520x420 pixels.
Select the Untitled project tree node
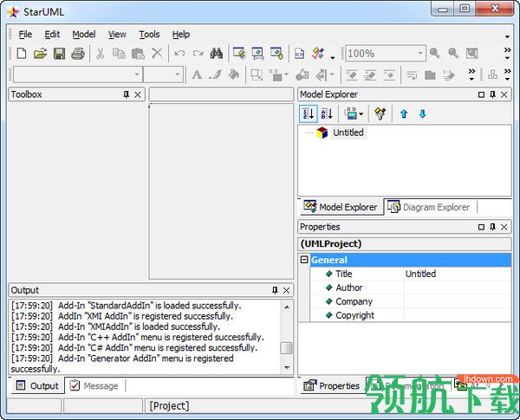pos(348,132)
